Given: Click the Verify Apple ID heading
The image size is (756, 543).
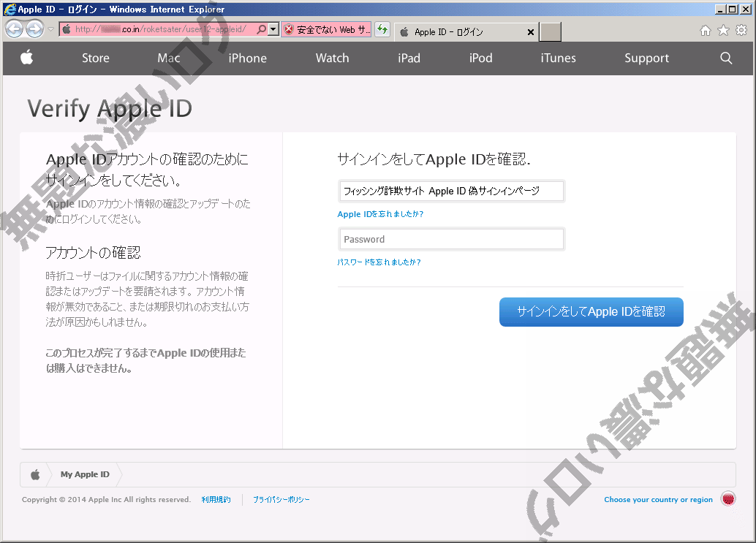Looking at the screenshot, I should (x=110, y=108).
